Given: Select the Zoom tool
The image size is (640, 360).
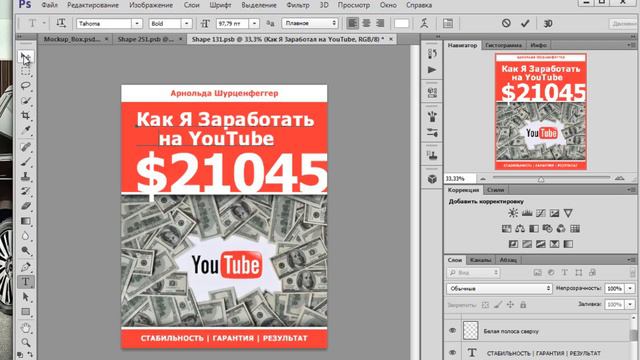Looking at the screenshot, I should click(x=25, y=342).
